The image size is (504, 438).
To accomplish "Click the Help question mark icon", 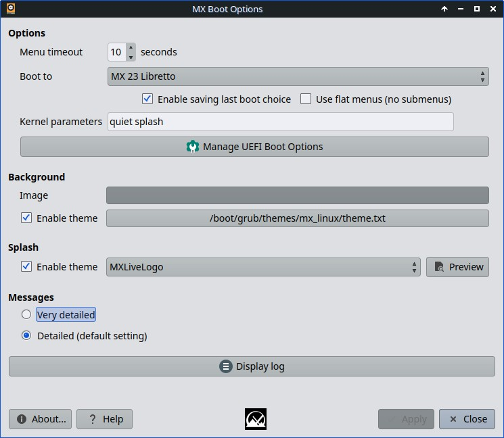I will (93, 419).
